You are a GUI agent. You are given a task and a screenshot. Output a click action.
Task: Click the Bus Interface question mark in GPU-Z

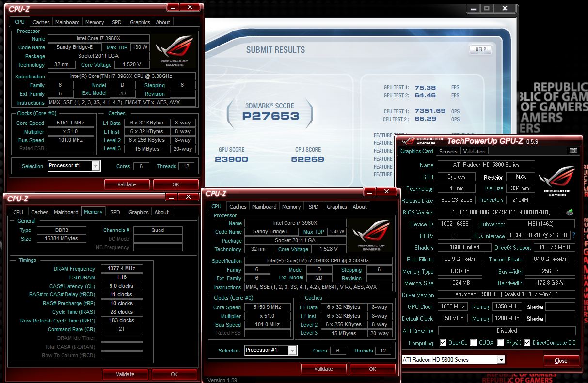click(x=573, y=236)
